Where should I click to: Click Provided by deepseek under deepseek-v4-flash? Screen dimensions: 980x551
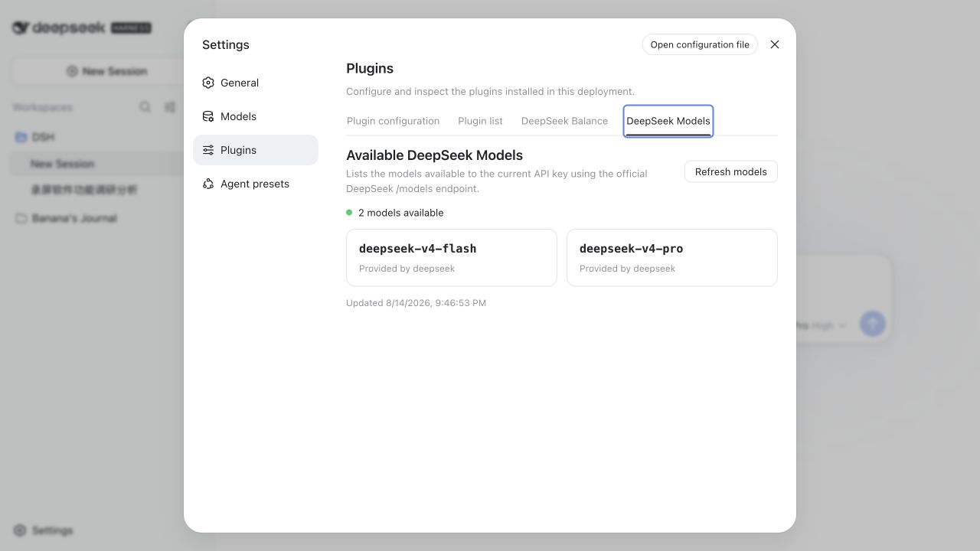pos(407,269)
